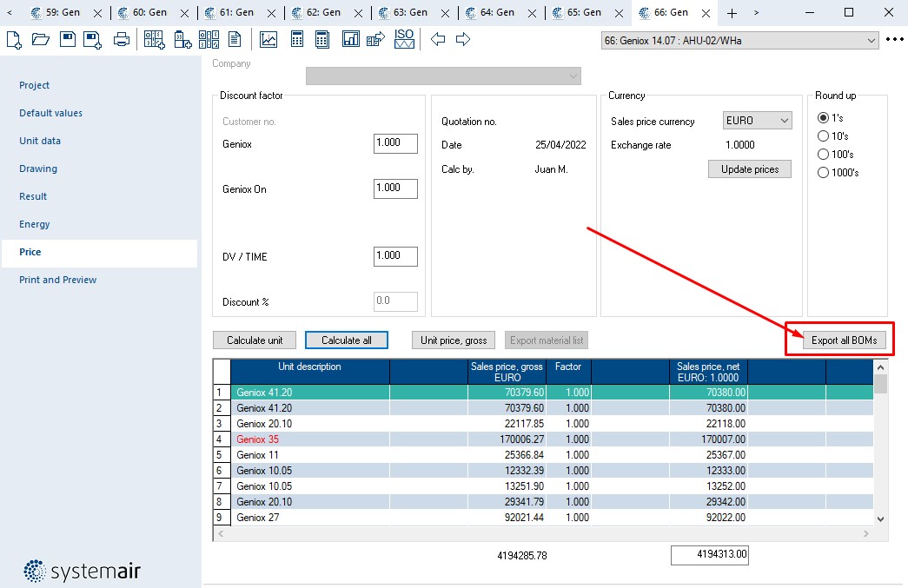Select row 5 Geniox 11
Screen dimensions: 908x588
click(x=543, y=455)
